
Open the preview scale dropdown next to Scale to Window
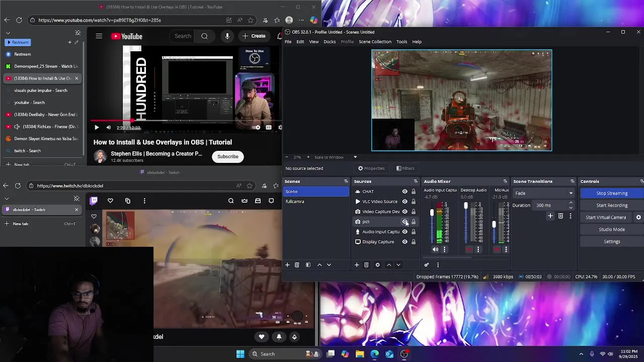click(355, 157)
